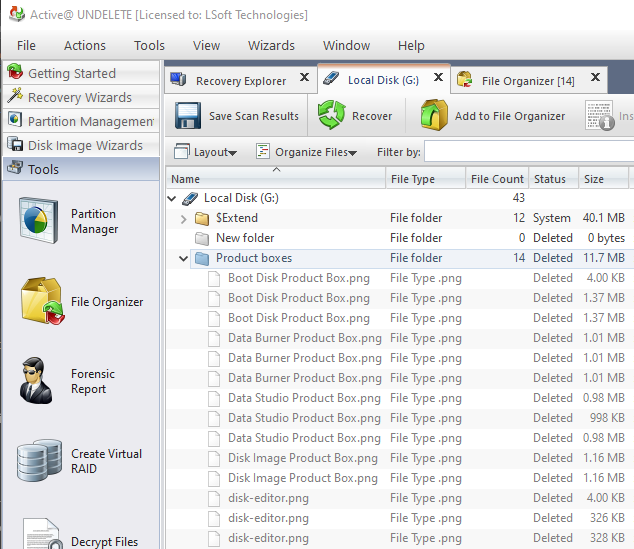Sort by the File Count column header

(x=497, y=179)
